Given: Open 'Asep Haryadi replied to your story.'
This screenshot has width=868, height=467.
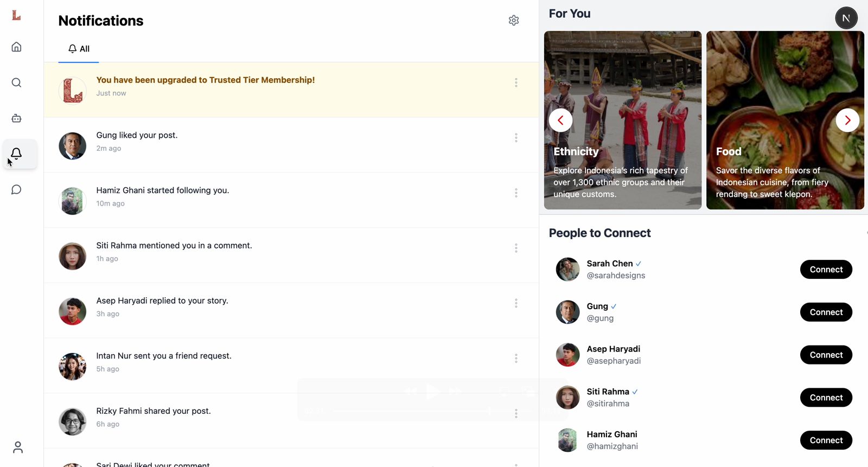Looking at the screenshot, I should click(x=291, y=311).
